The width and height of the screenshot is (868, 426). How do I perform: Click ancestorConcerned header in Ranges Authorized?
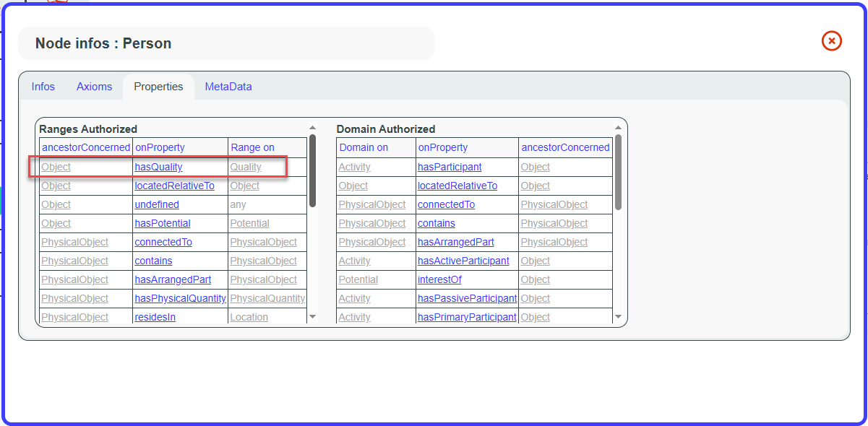tap(86, 147)
